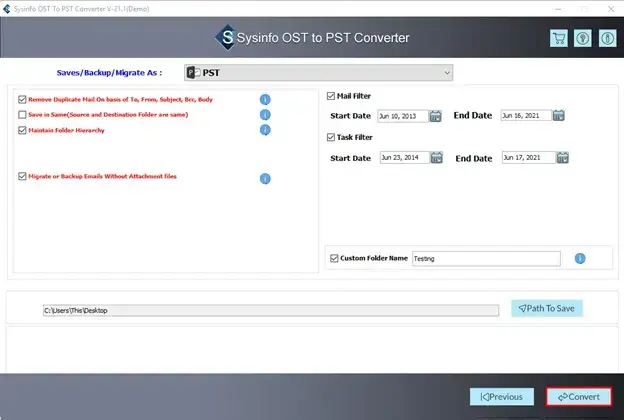Enable Save in Same folder checkbox

point(22,115)
